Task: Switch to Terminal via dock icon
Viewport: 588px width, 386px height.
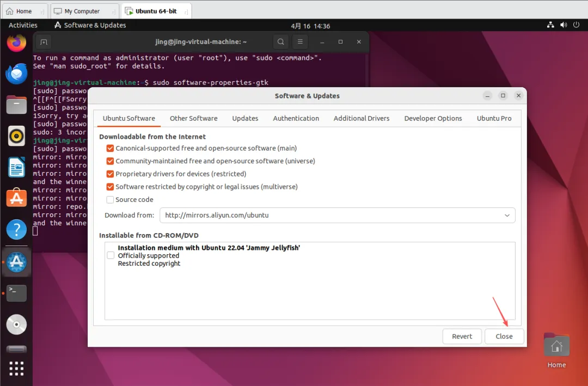Action: point(16,293)
